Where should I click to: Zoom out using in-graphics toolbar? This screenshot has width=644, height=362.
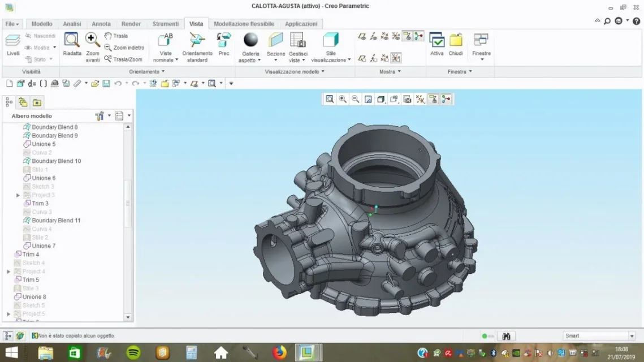[x=355, y=99]
